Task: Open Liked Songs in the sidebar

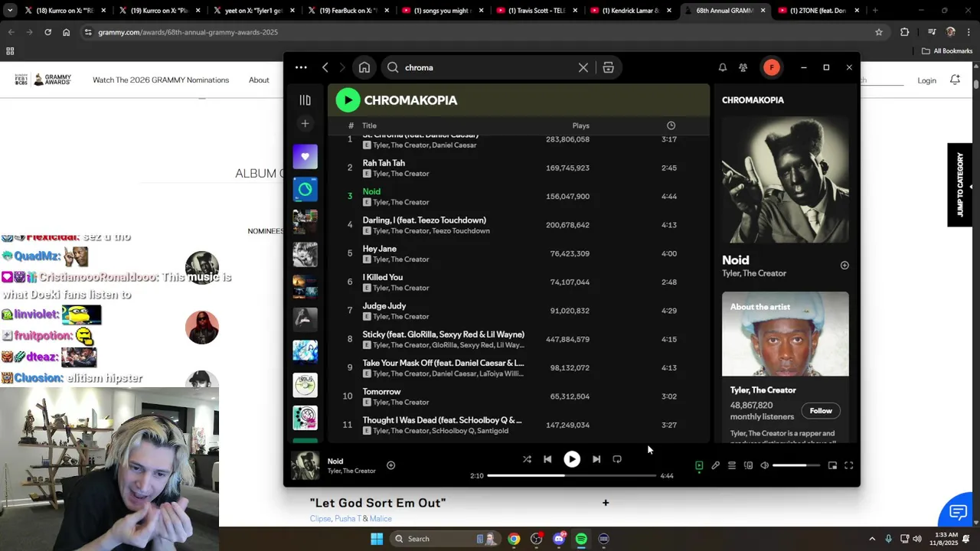Action: pyautogui.click(x=305, y=156)
